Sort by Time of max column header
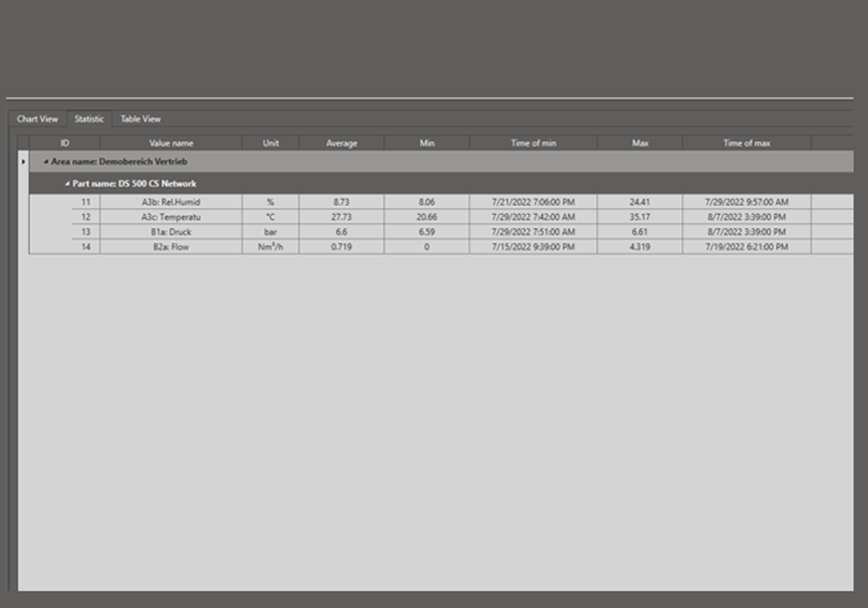 pyautogui.click(x=747, y=143)
